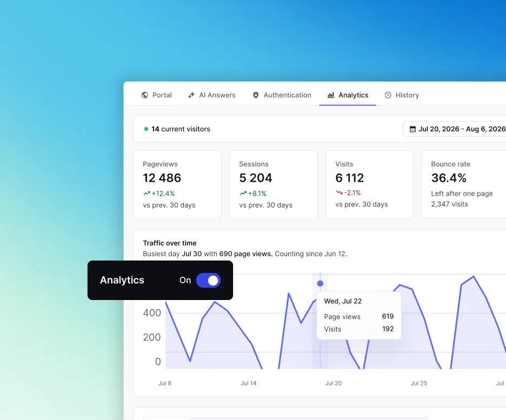
Task: Click the shield icon beside Authentication
Action: click(256, 95)
